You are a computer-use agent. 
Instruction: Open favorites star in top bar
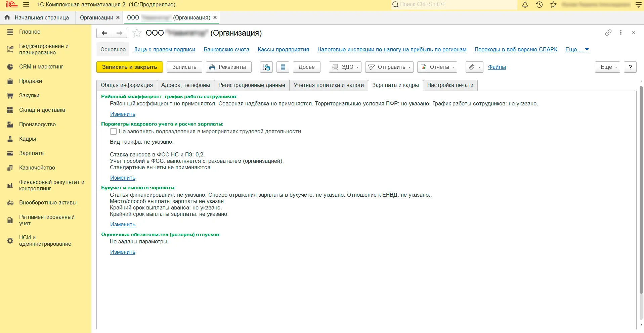pyautogui.click(x=553, y=5)
